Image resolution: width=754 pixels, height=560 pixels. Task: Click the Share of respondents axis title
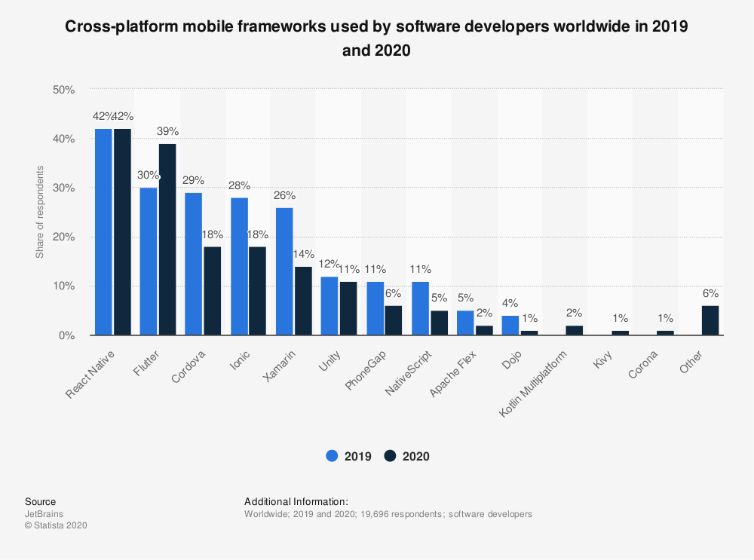point(39,213)
